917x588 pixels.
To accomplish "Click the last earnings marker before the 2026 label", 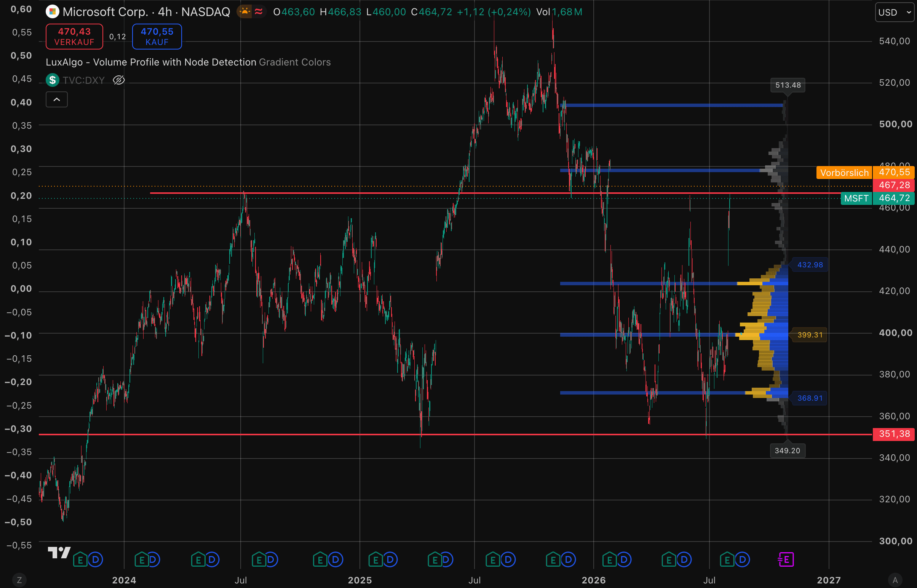I will pos(553,560).
